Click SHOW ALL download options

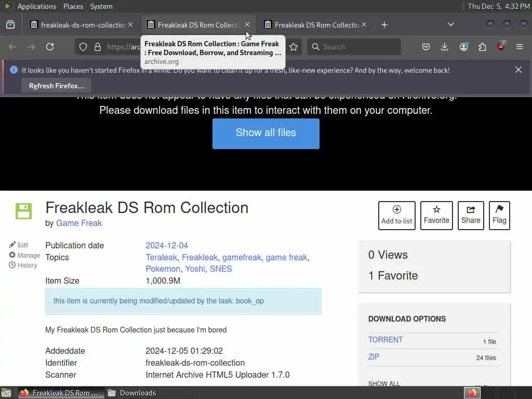coord(384,383)
